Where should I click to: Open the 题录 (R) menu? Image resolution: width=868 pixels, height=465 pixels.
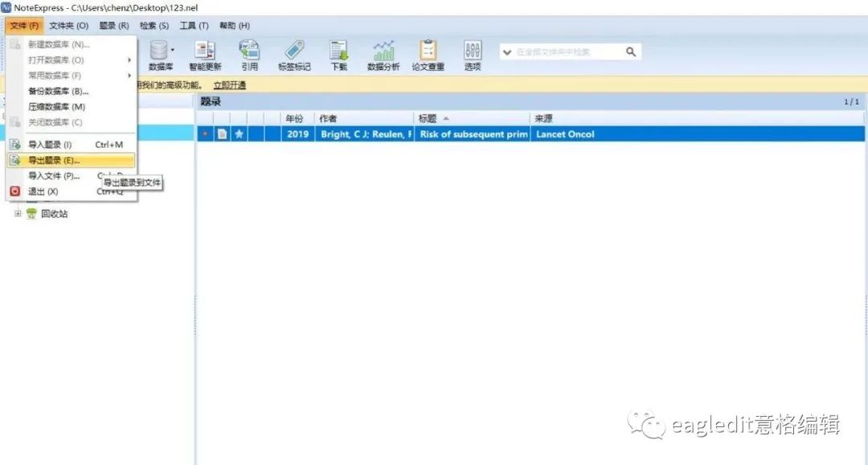pos(114,26)
